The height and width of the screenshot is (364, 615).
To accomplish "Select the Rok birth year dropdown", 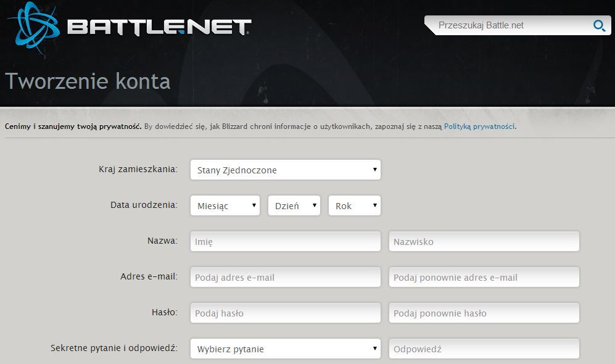I will coord(355,205).
